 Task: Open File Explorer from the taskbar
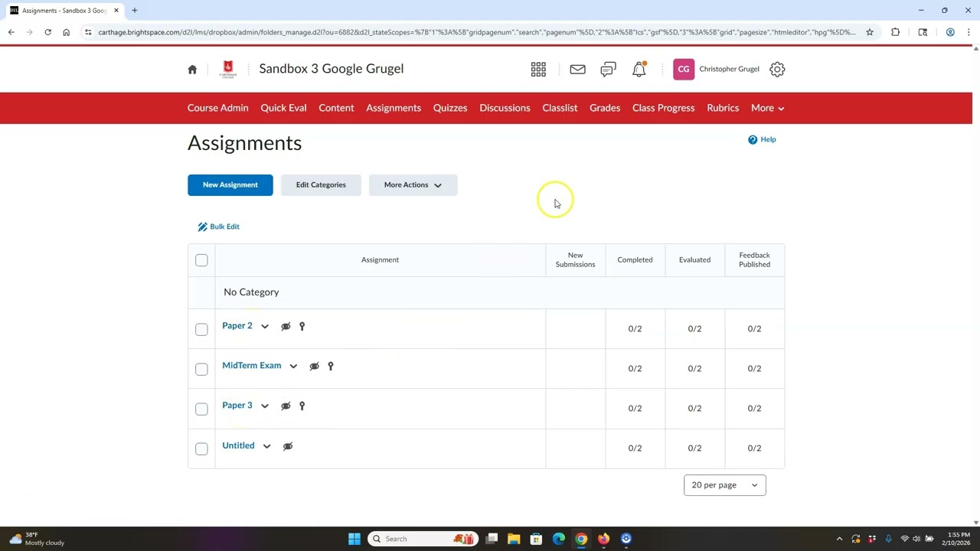[x=514, y=539]
